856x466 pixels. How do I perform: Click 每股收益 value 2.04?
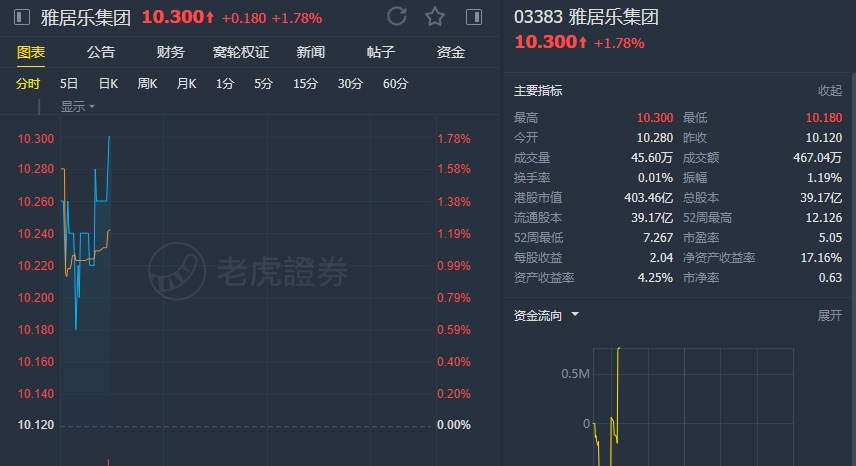pyautogui.click(x=661, y=258)
